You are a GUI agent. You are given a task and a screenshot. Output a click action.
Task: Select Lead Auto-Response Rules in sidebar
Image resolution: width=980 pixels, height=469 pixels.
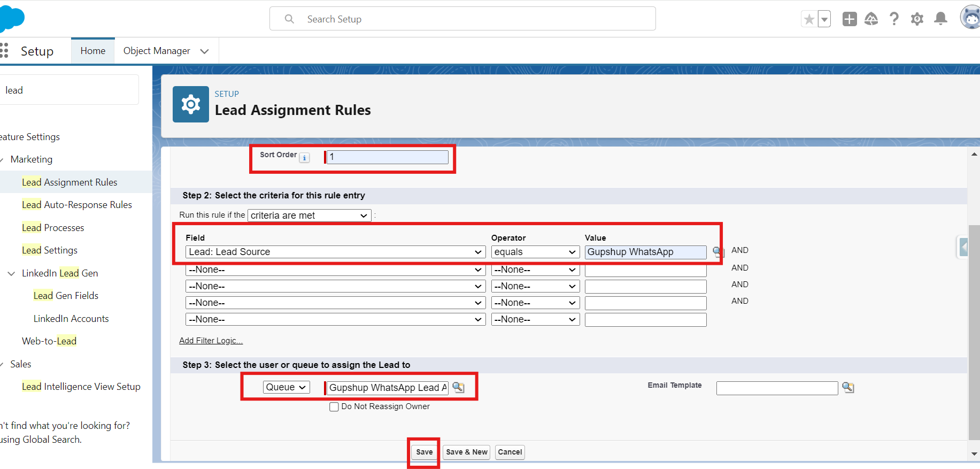(x=77, y=205)
